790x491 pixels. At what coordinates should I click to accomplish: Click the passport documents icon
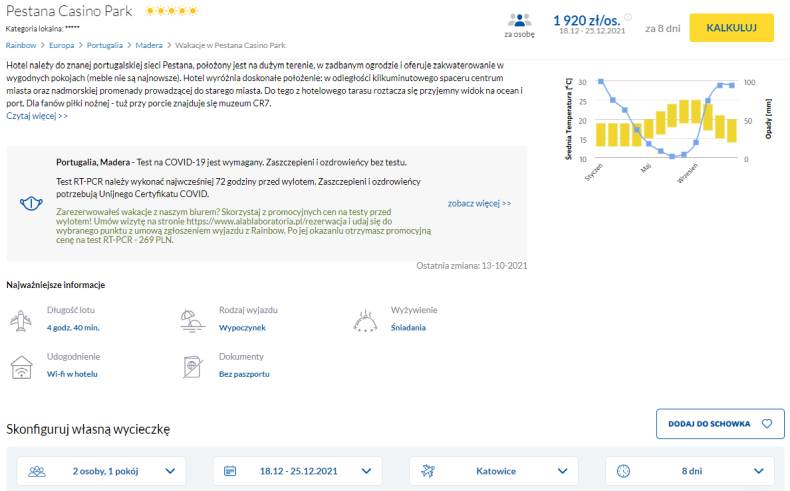[x=193, y=367]
